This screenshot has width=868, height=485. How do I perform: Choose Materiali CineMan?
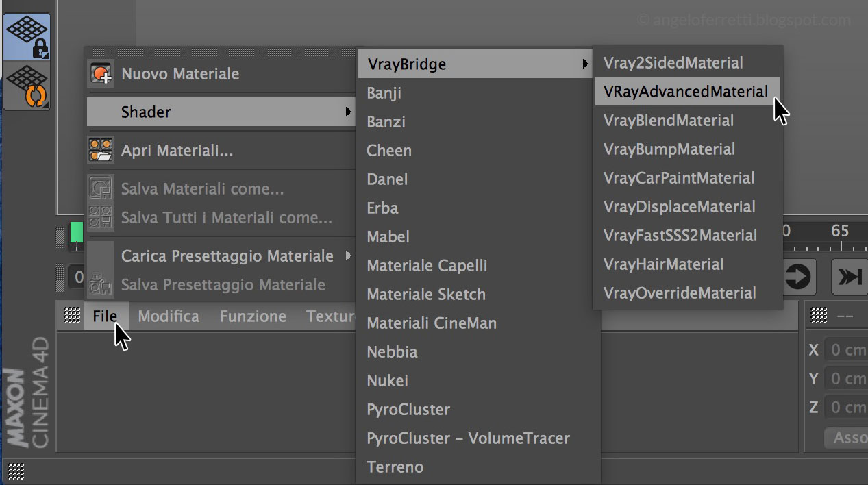[478, 323]
